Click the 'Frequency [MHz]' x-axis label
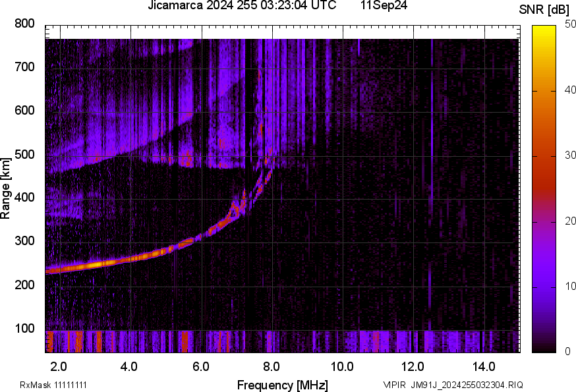Viewport: 576px width, 392px height. click(283, 385)
